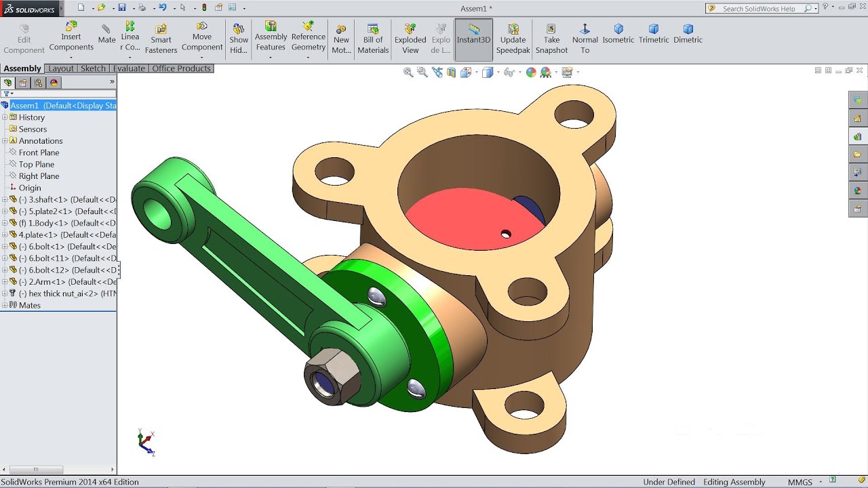Expand the History tree node

point(5,117)
